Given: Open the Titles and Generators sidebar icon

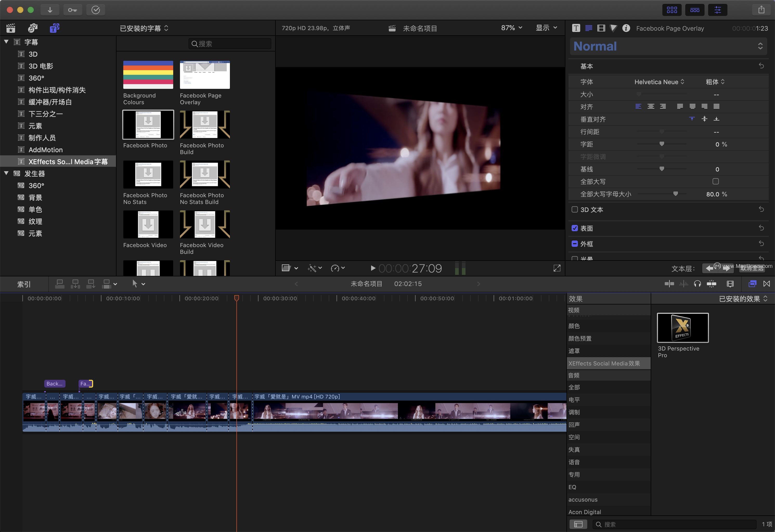Looking at the screenshot, I should point(54,28).
